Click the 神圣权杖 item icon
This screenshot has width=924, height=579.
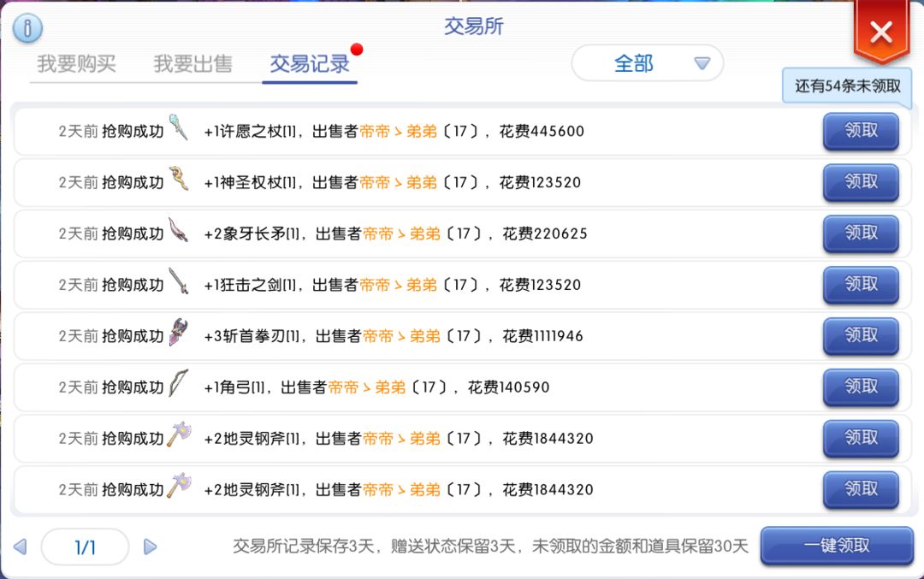point(179,179)
